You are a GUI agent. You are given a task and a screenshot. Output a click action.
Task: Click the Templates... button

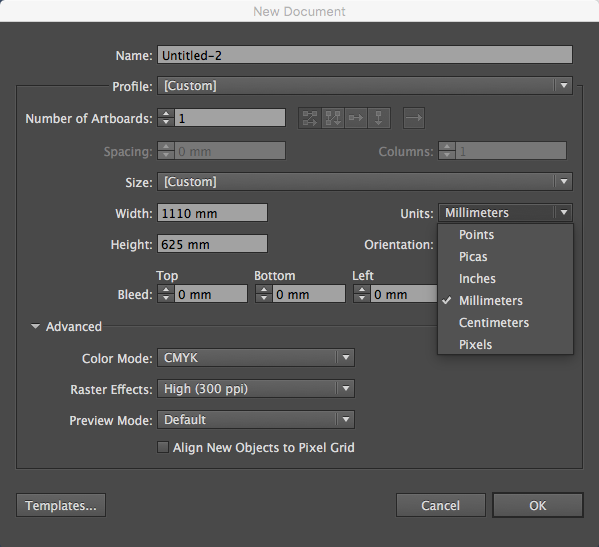coord(61,505)
